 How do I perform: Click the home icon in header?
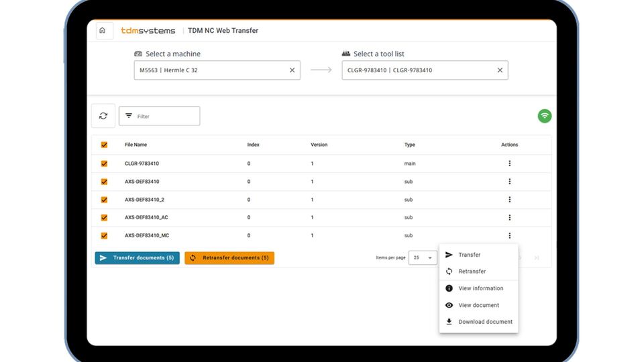[x=104, y=31]
